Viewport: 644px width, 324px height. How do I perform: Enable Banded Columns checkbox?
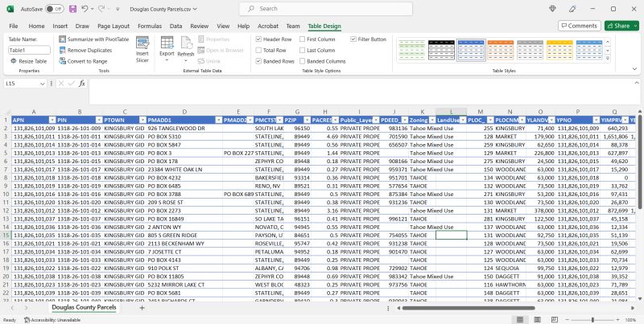click(302, 61)
